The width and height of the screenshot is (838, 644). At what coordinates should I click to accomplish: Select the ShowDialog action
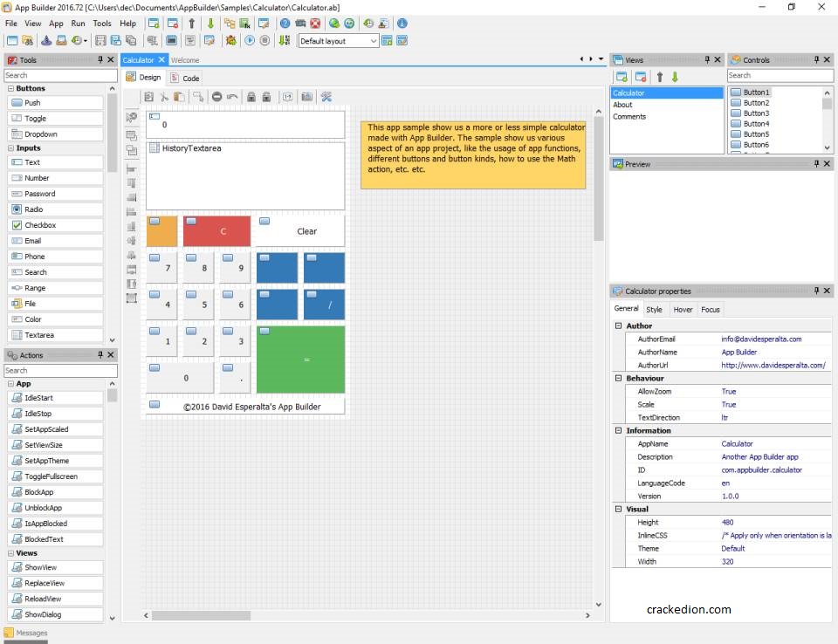[x=56, y=614]
